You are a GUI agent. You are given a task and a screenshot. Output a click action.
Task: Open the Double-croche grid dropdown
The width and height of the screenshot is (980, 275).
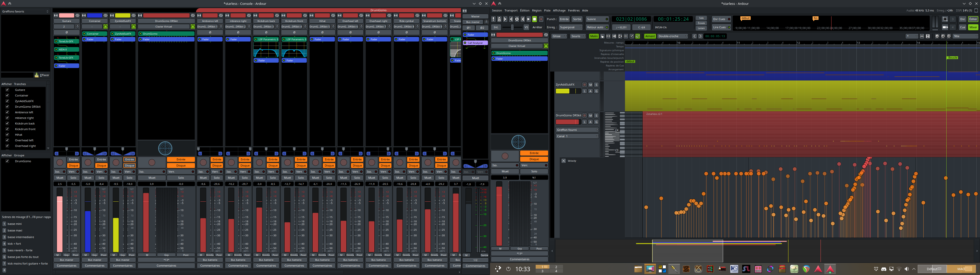[x=673, y=36]
